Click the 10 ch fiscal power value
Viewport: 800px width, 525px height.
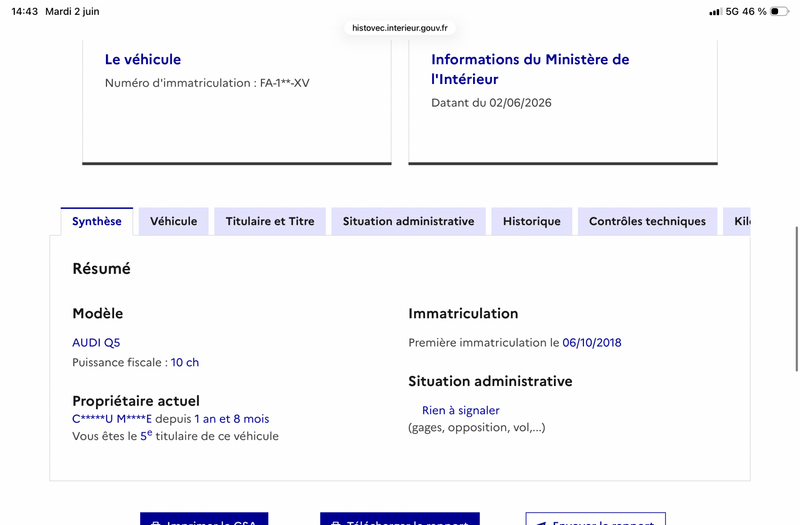(185, 362)
